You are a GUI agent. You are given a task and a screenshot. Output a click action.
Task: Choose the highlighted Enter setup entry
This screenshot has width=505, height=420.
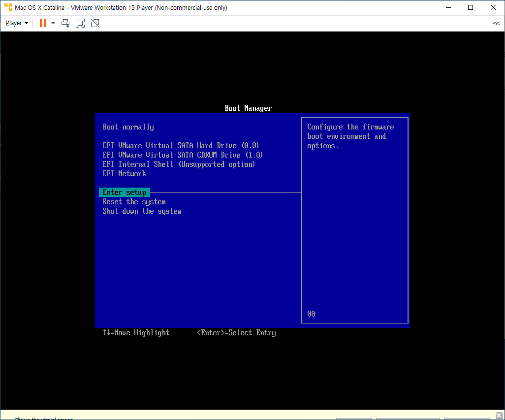point(125,193)
